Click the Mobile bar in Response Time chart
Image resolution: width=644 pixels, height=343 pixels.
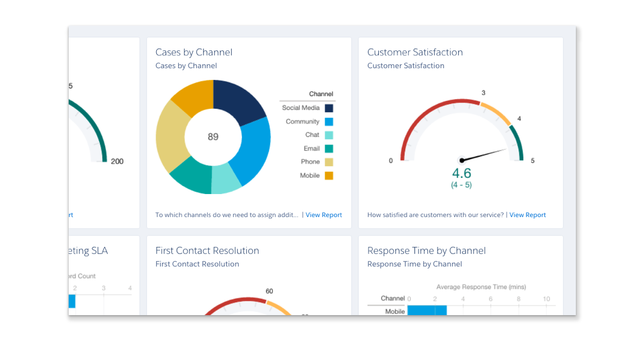427,310
